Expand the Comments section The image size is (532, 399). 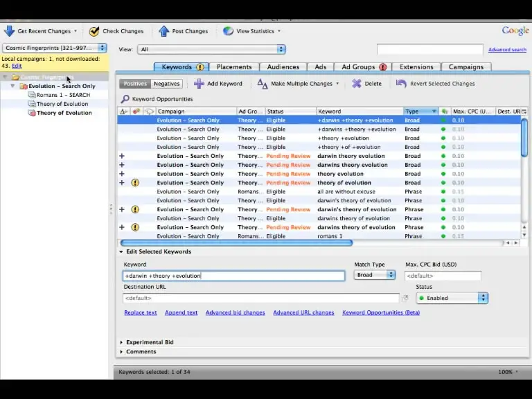tap(121, 352)
